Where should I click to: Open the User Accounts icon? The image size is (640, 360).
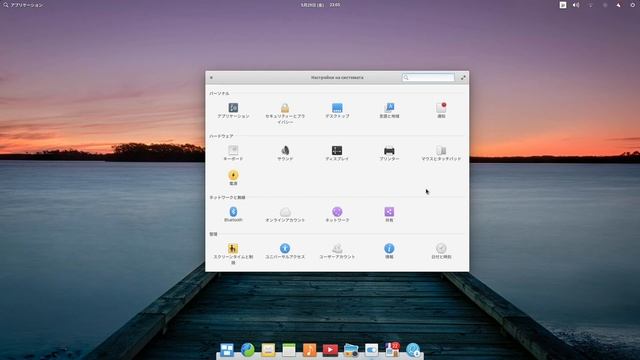tap(337, 248)
